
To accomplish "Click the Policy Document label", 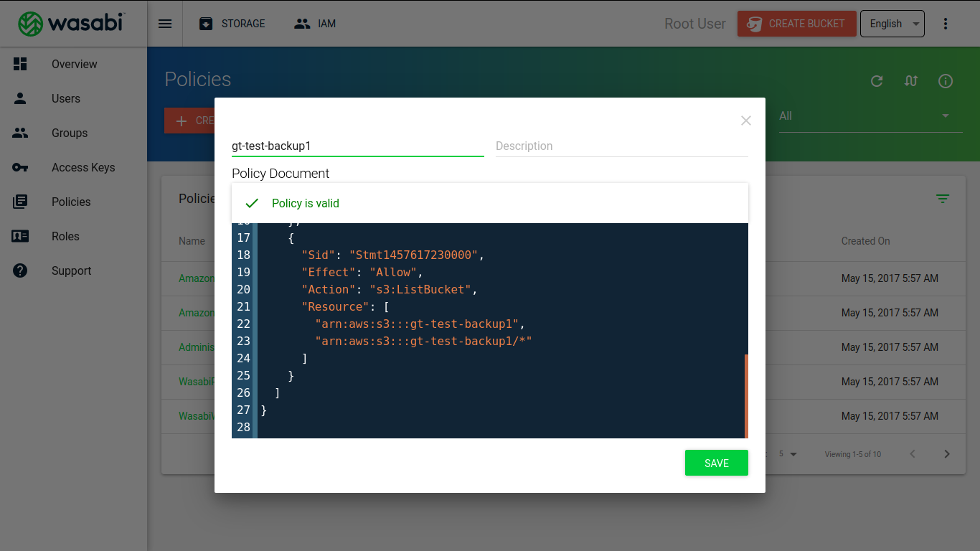I will click(x=281, y=173).
